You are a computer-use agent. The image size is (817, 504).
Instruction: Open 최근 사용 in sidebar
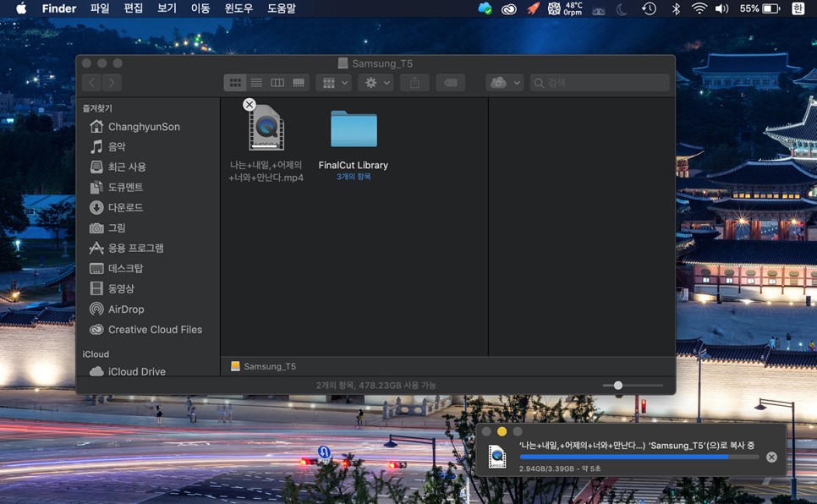(118, 167)
